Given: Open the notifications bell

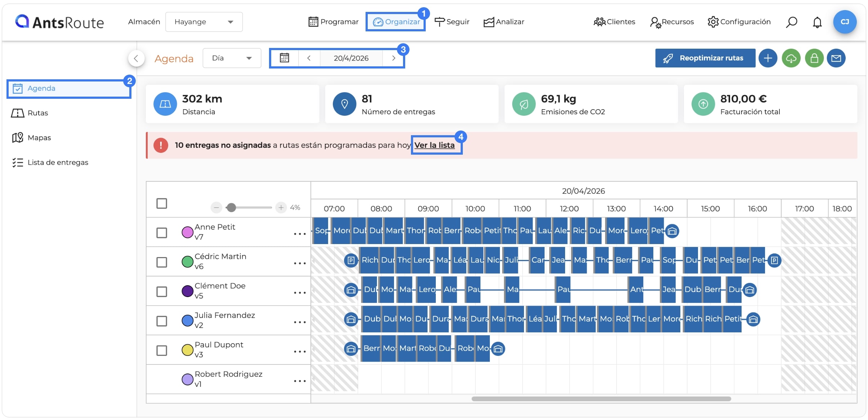Looking at the screenshot, I should [817, 22].
